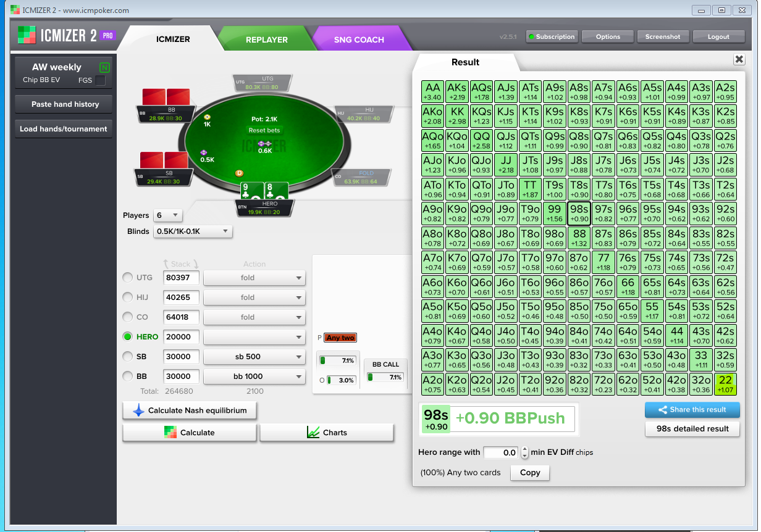The height and width of the screenshot is (532, 761).
Task: Click the AW weekly tournament button
Action: coord(64,73)
